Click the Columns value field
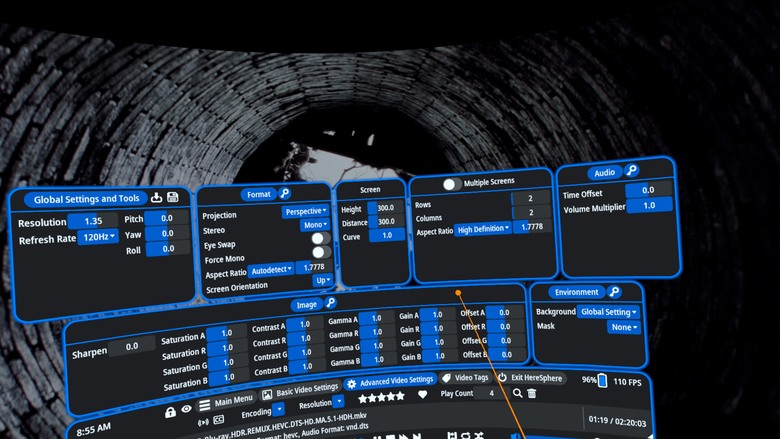 point(531,212)
